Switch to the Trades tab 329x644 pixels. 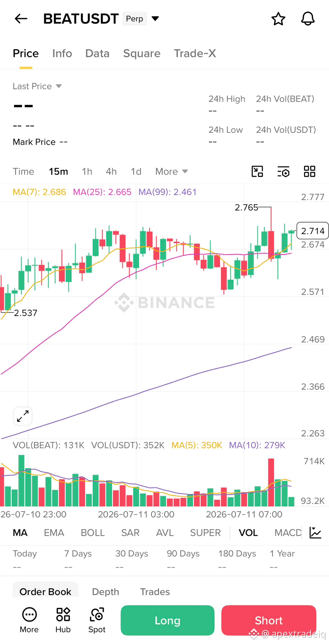pos(155,592)
